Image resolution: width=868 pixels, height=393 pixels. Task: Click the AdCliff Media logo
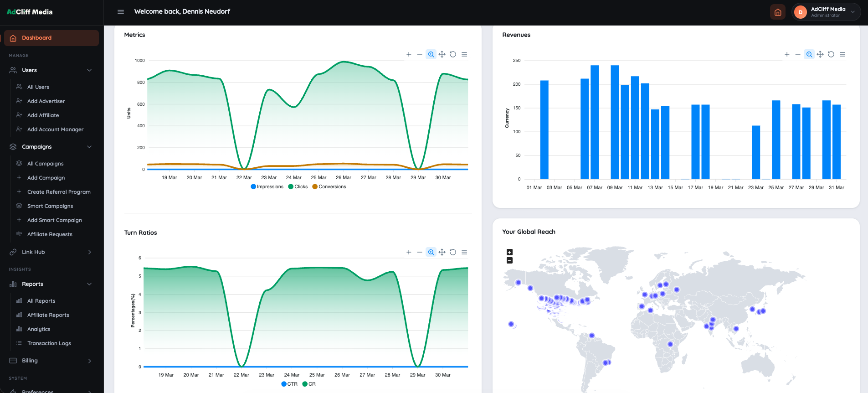pos(30,12)
